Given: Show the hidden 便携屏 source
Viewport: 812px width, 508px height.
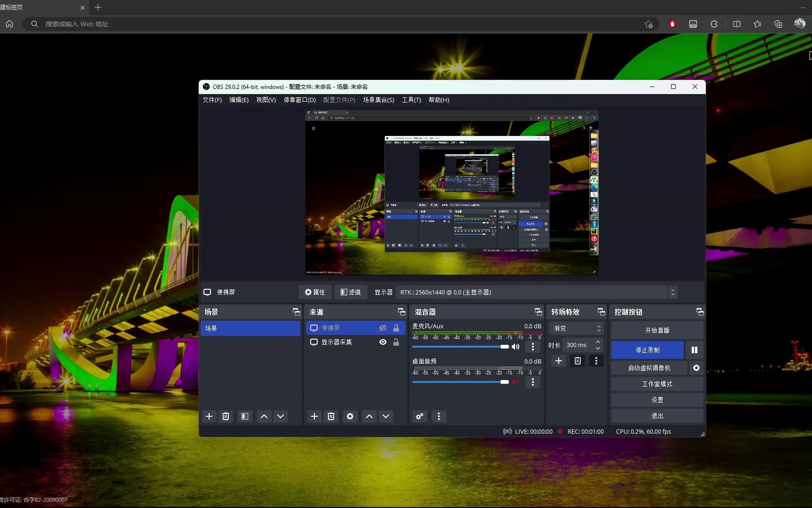Looking at the screenshot, I should 383,328.
